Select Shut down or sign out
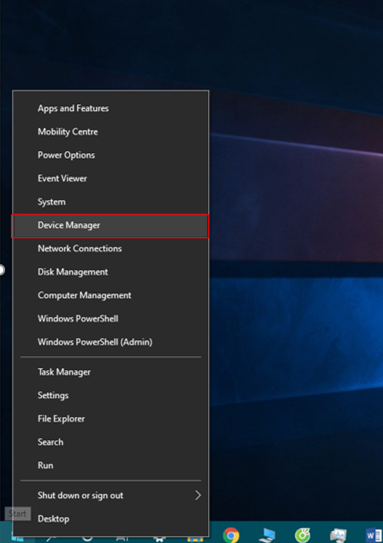 tap(110, 496)
